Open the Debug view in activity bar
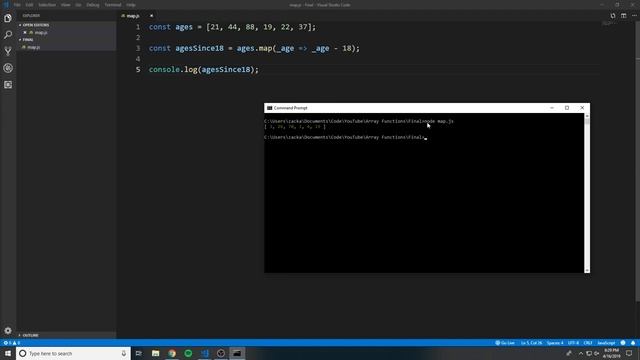Viewport: 640px width, 360px height. tap(8, 68)
